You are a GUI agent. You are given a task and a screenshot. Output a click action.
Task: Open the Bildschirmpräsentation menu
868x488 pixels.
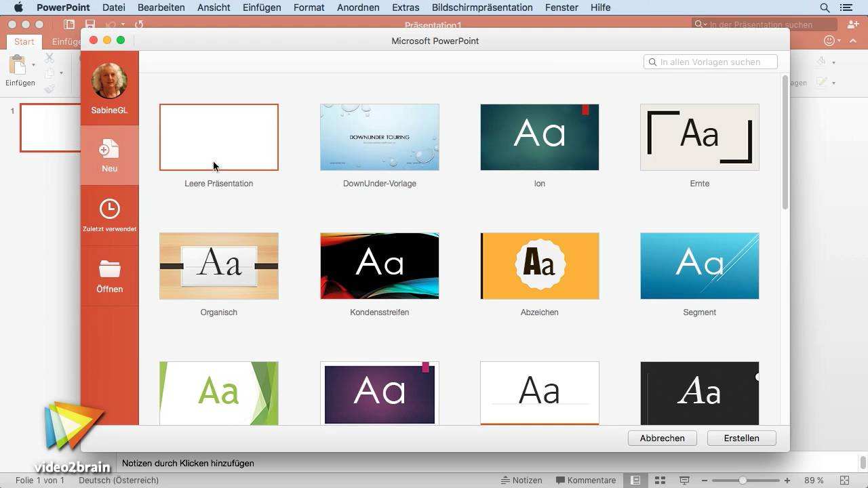[x=482, y=7]
